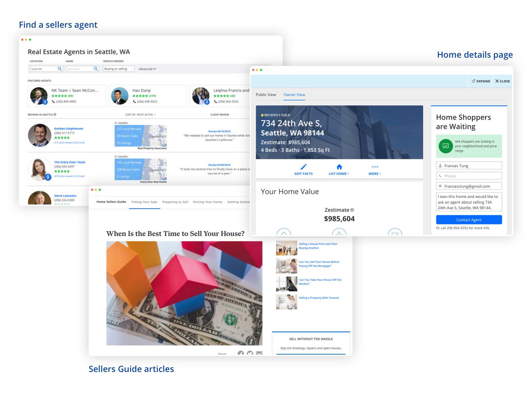Image resolution: width=532 pixels, height=396 pixels.
Task: Click the 429 total reviews link
Action: (x=69, y=176)
